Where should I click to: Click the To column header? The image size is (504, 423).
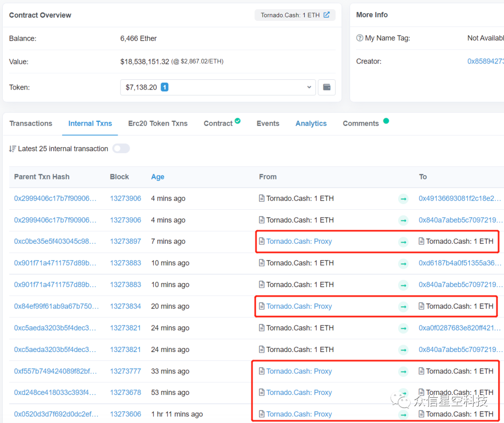click(423, 176)
